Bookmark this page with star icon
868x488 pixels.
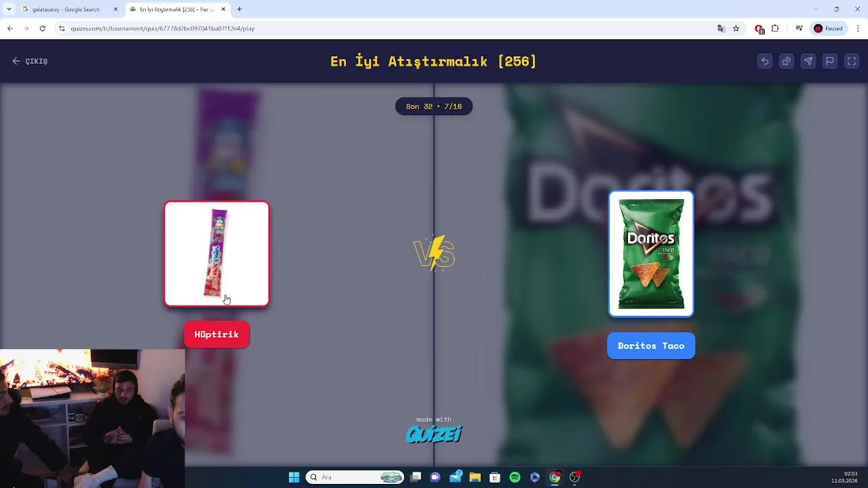pyautogui.click(x=736, y=28)
